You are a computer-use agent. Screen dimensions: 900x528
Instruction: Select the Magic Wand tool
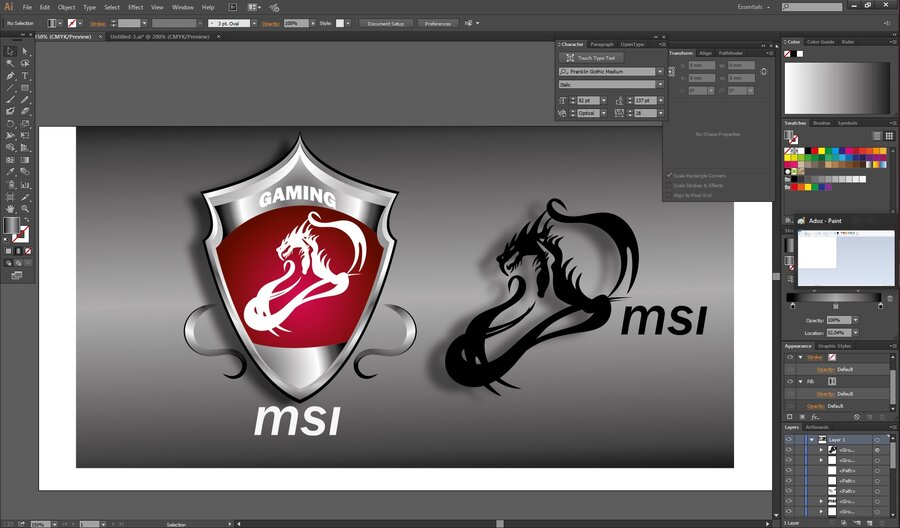pyautogui.click(x=10, y=63)
